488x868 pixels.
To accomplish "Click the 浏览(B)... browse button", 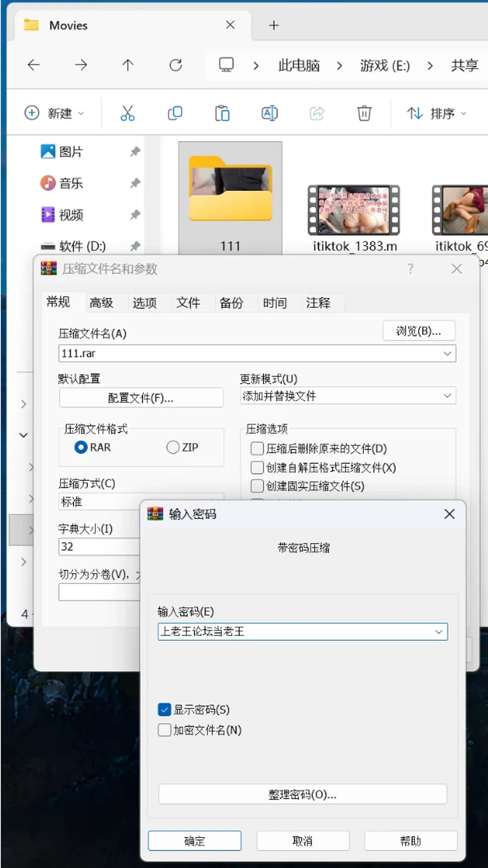I will [x=419, y=331].
